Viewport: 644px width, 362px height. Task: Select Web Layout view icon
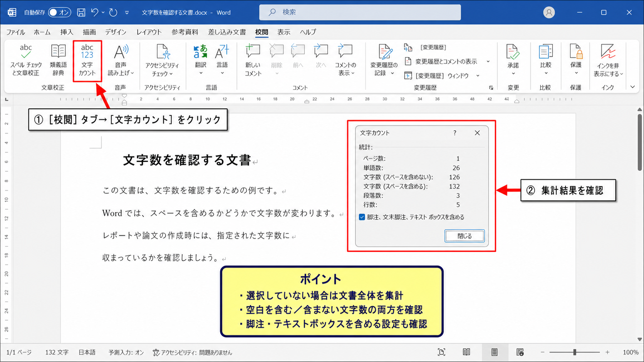[x=520, y=352]
